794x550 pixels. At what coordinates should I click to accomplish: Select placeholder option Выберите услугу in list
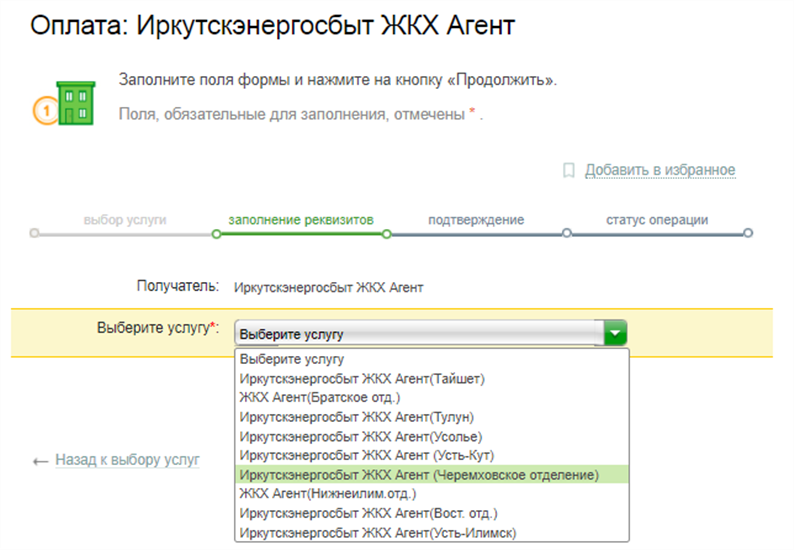click(x=432, y=359)
